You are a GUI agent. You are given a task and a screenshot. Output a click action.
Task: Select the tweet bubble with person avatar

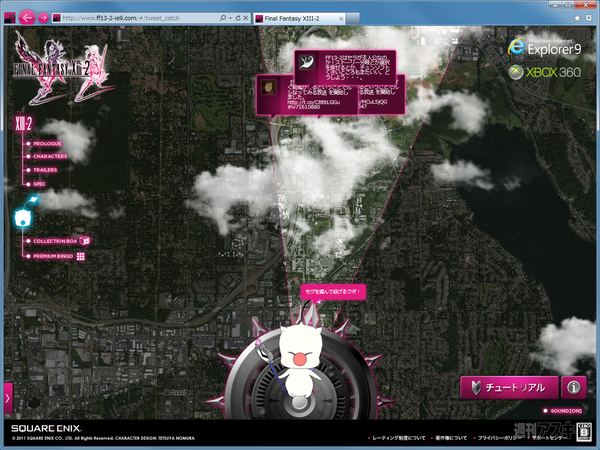pos(306,95)
